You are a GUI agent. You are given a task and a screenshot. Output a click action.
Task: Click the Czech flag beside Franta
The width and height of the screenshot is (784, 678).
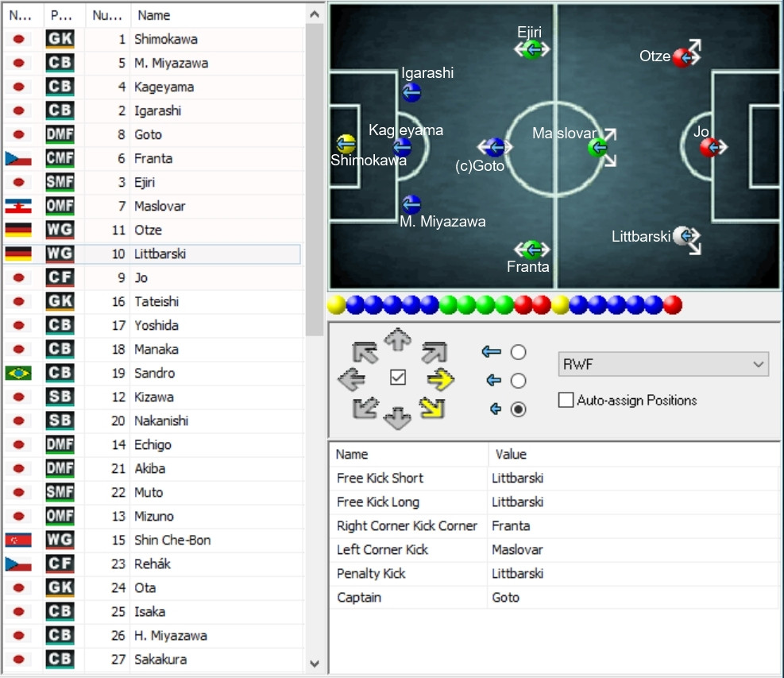click(x=18, y=159)
